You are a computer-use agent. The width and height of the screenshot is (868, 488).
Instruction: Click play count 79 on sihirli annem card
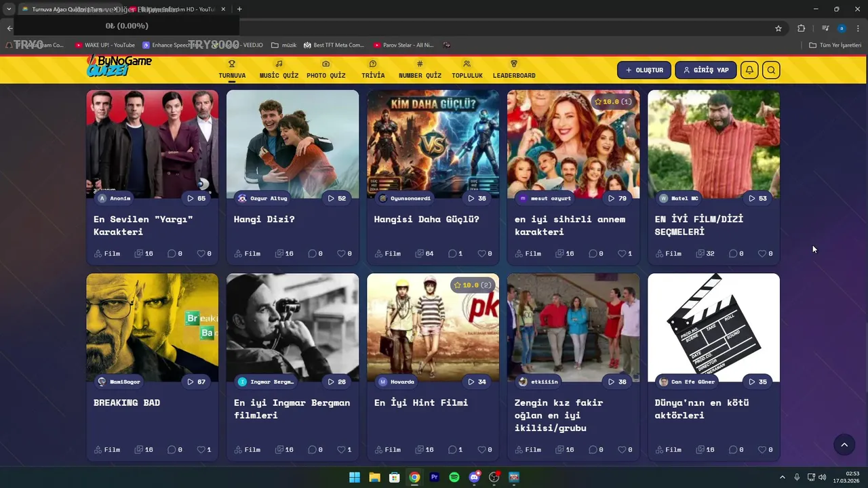(618, 199)
